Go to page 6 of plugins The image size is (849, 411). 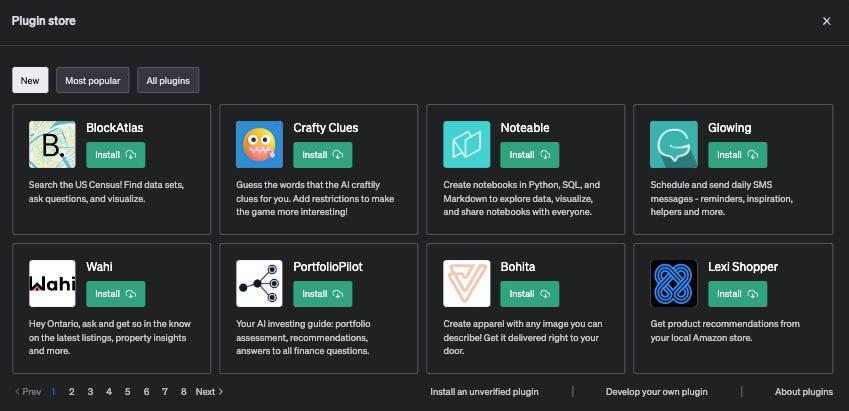coord(146,392)
